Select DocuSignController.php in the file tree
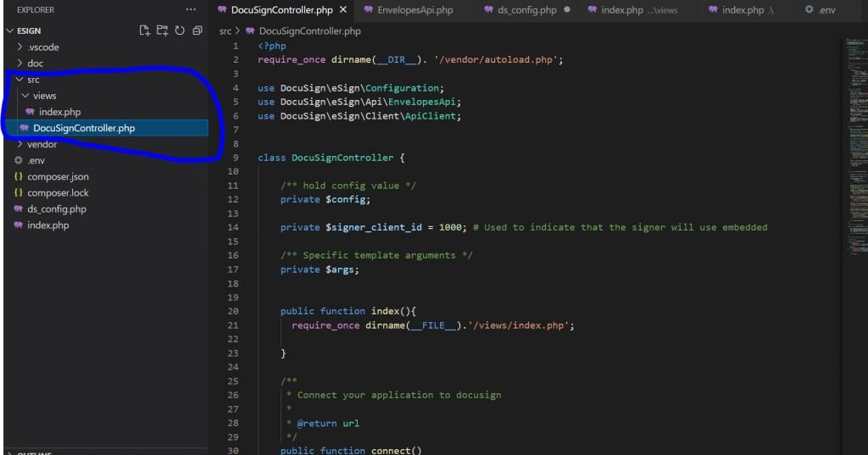Viewport: 868px width, 455px height. [106, 128]
